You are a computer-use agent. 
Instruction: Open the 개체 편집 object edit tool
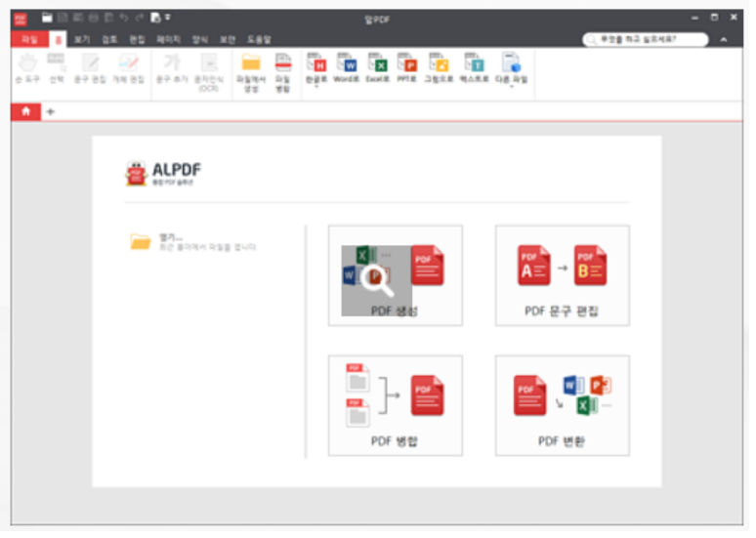coord(129,69)
